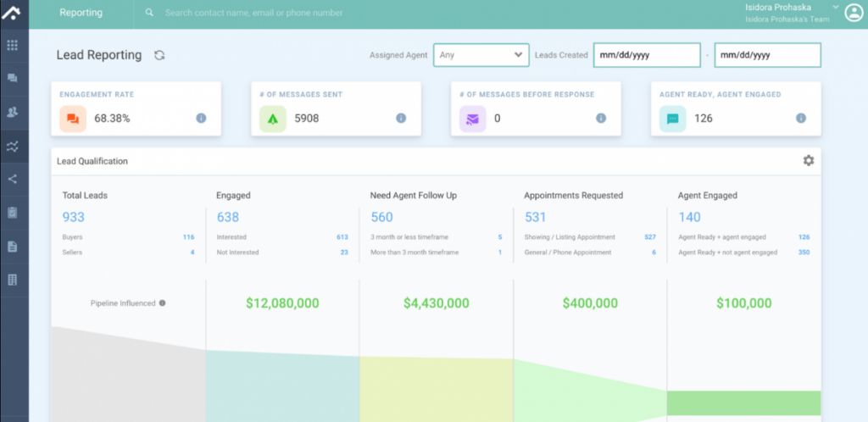Show info for Agent Ready, Agent Engaged
The image size is (868, 422).
pos(800,118)
